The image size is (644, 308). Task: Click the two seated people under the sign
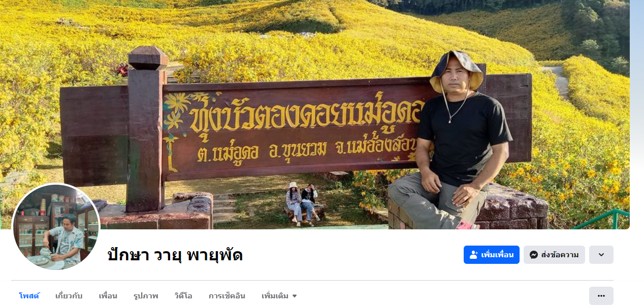pyautogui.click(x=302, y=203)
